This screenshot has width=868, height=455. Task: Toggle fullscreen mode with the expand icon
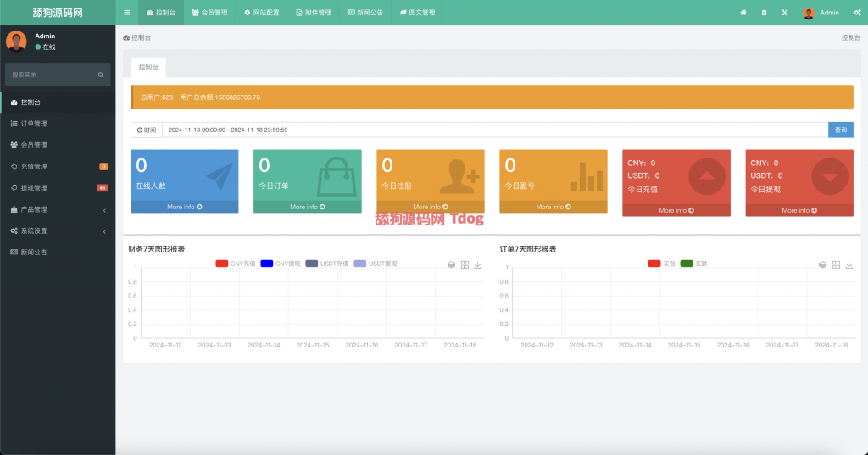coord(784,13)
